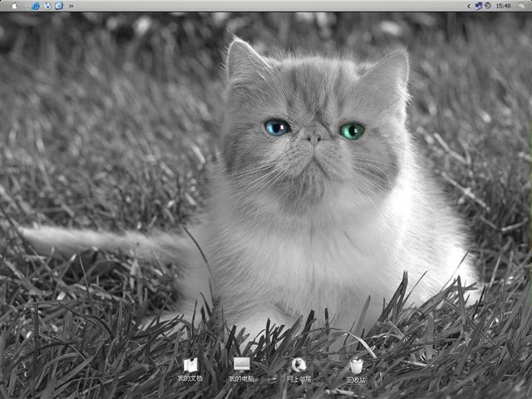This screenshot has height=399, width=532.
Task: Click the third quick-launch desktop icon
Action: point(59,6)
